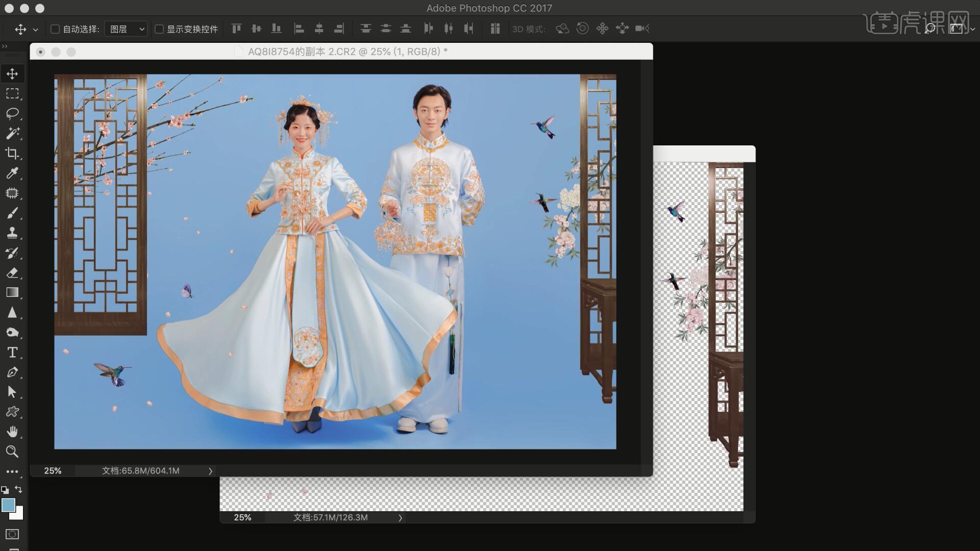The image size is (980, 551).
Task: Activate the Hand tool
Action: point(12,432)
